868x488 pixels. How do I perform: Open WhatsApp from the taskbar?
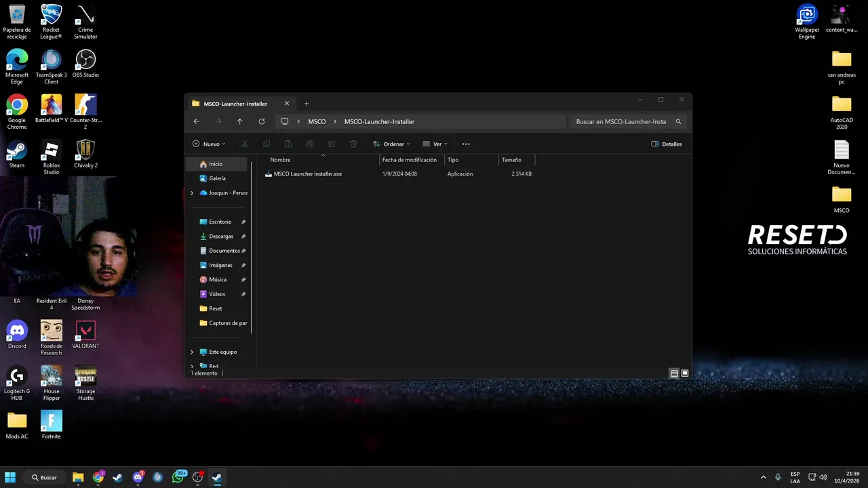[x=178, y=477]
